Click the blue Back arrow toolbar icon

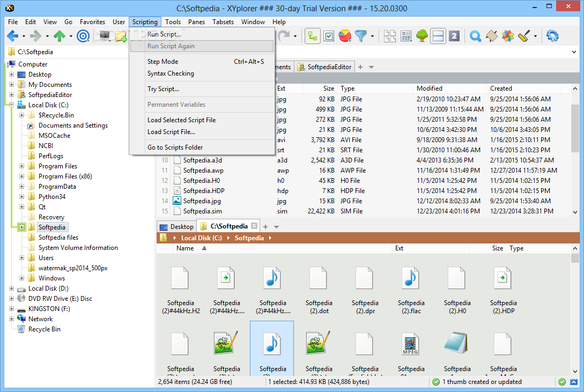[x=12, y=36]
